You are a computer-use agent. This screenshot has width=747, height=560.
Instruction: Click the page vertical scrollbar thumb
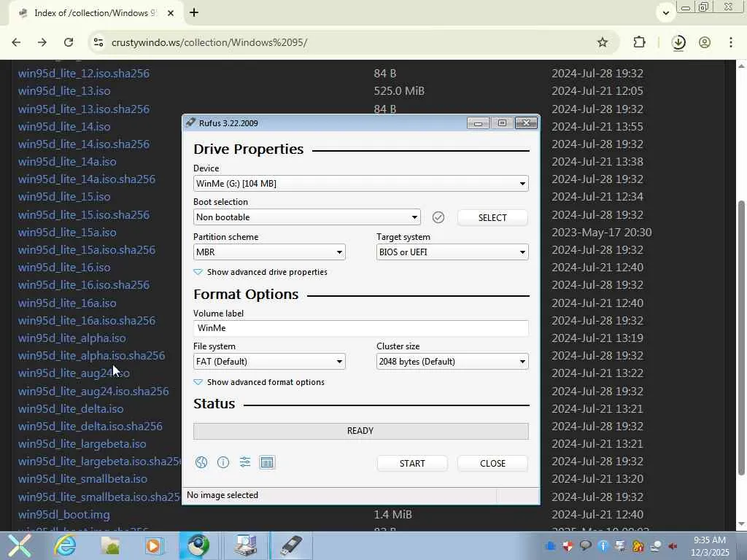741,338
